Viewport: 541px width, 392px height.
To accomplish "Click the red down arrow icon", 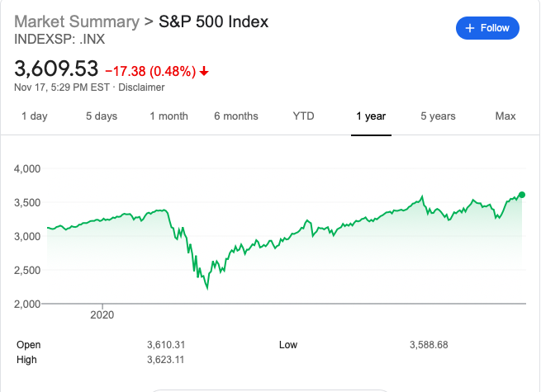I will 205,71.
